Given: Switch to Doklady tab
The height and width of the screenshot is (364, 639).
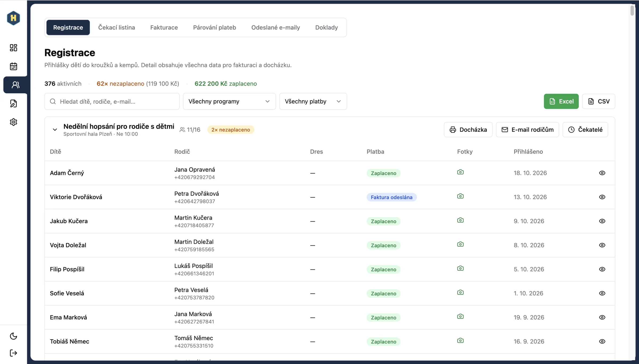Looking at the screenshot, I should tap(326, 27).
